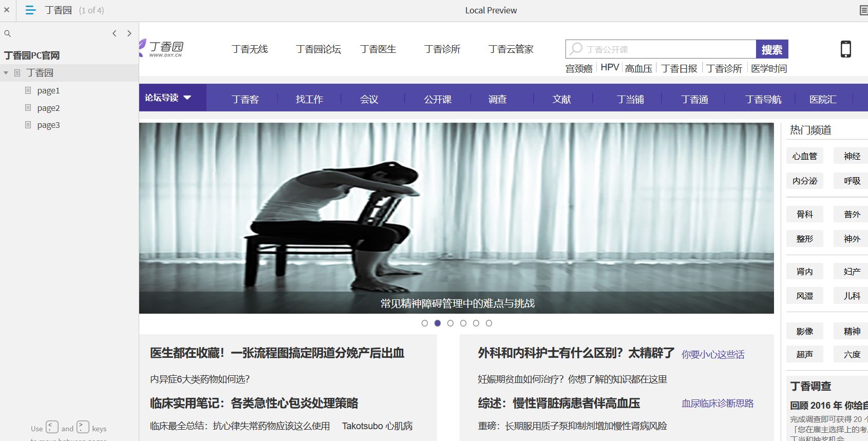
Task: Select the first carousel dot
Action: [x=425, y=323]
